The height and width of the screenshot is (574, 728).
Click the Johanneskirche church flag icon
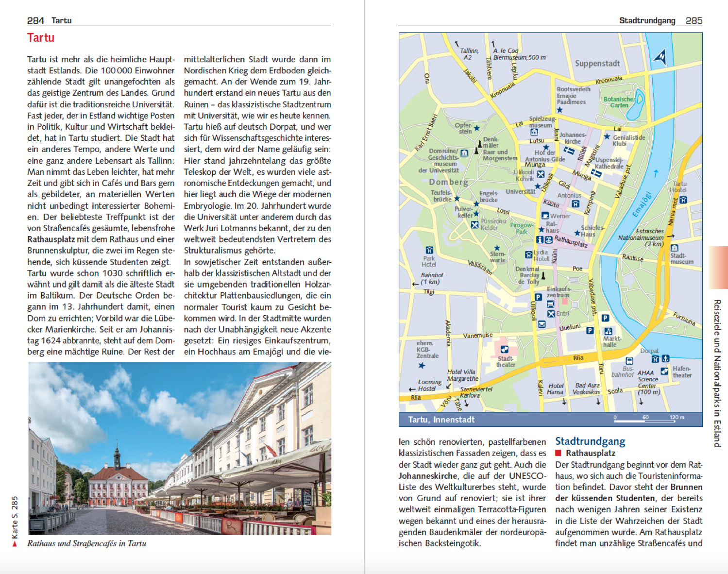tap(569, 151)
